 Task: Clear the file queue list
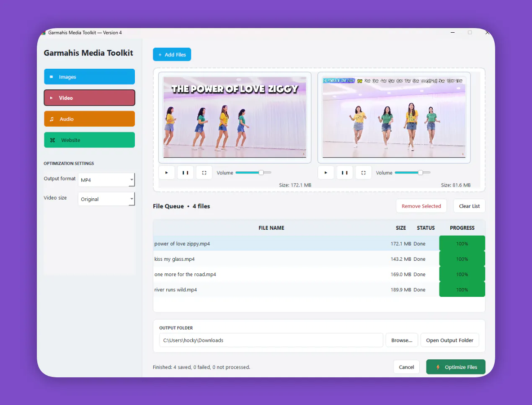point(469,206)
